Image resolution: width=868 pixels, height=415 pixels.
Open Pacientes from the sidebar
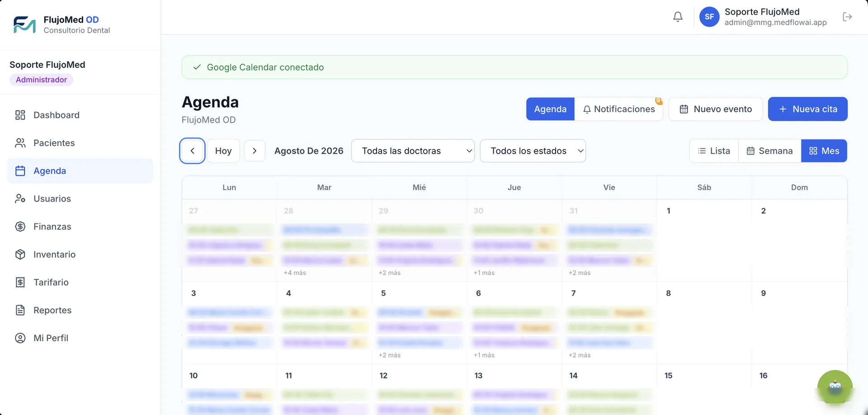click(x=80, y=143)
